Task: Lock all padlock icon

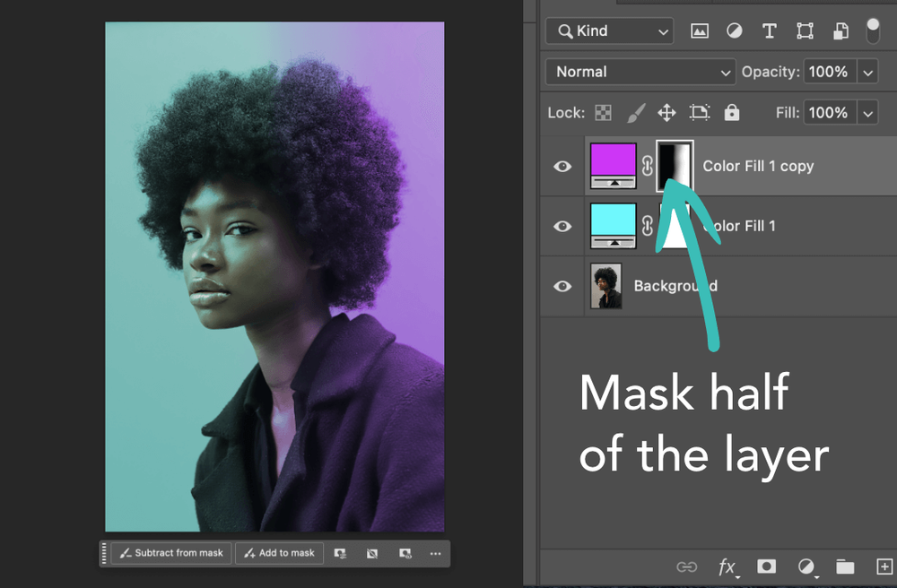Action: [732, 112]
